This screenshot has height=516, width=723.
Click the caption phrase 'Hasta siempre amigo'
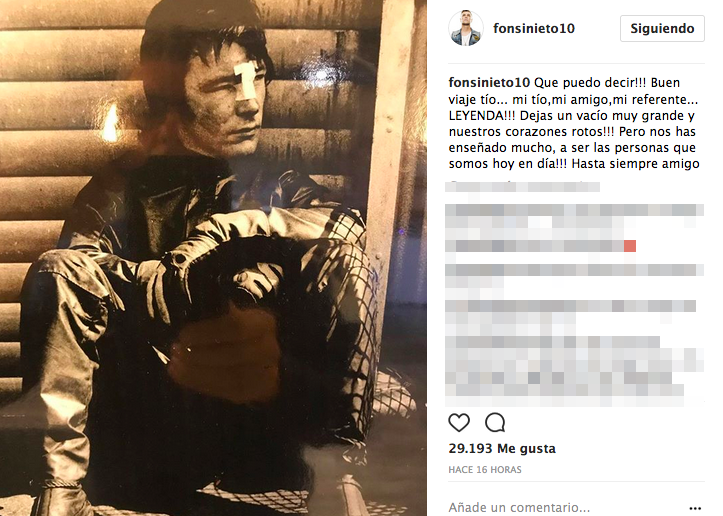click(635, 164)
